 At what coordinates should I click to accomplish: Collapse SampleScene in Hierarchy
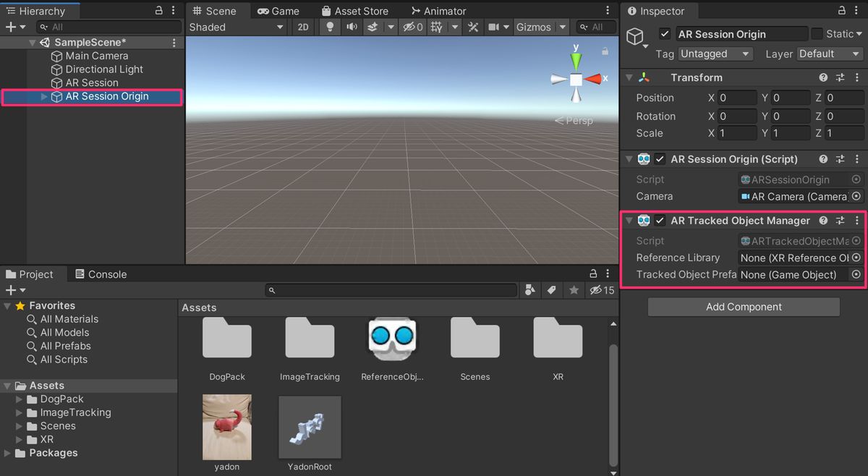pos(32,43)
